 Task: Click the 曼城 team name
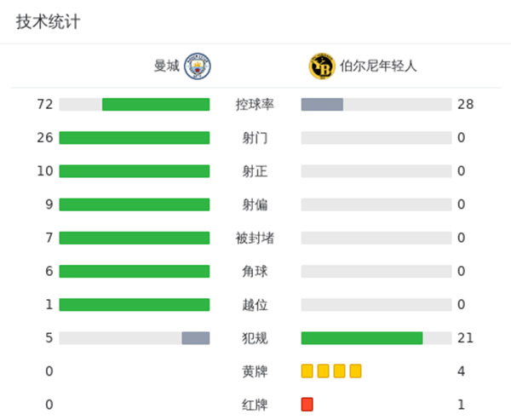tap(167, 66)
